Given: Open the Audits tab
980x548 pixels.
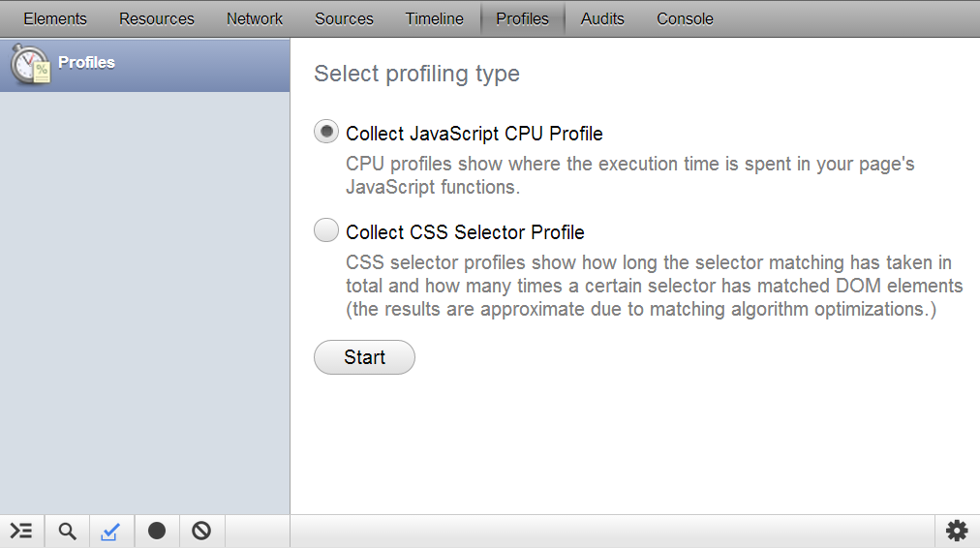Looking at the screenshot, I should click(x=602, y=18).
